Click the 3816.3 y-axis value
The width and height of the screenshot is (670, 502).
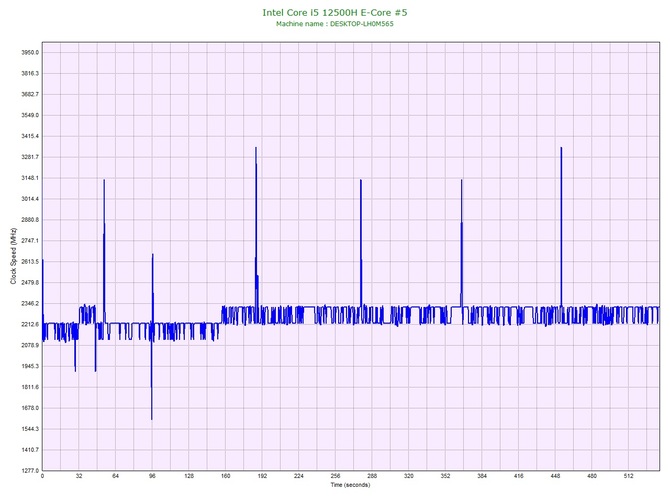tap(30, 73)
